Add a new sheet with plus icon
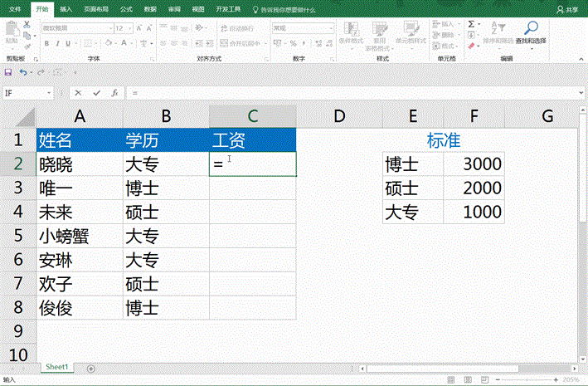Screen dimensions: 588x386 pyautogui.click(x=90, y=368)
